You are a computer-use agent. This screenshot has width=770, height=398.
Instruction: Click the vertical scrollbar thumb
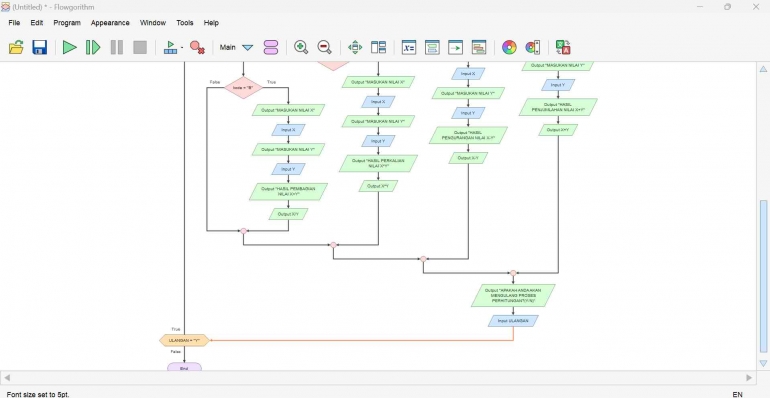click(763, 276)
